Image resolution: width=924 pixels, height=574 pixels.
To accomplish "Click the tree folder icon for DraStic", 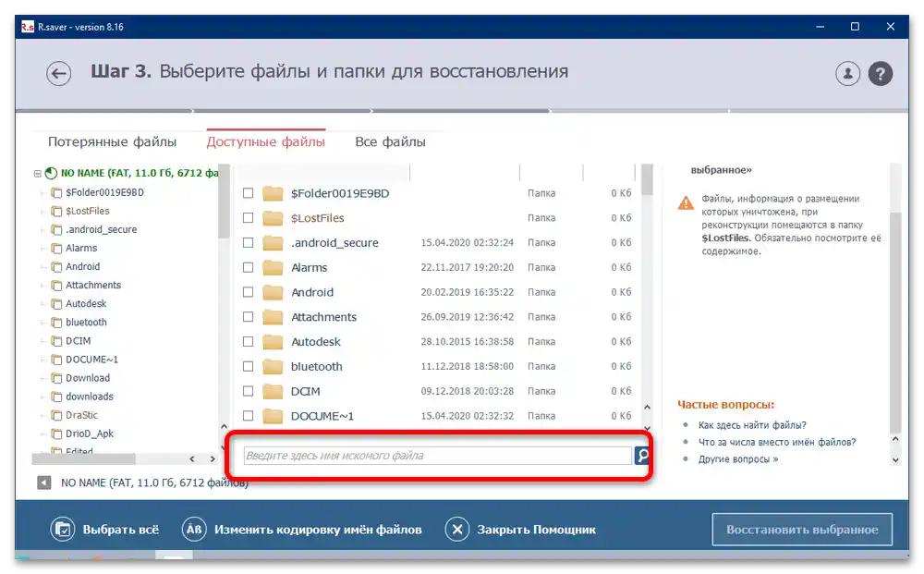I will click(x=56, y=415).
